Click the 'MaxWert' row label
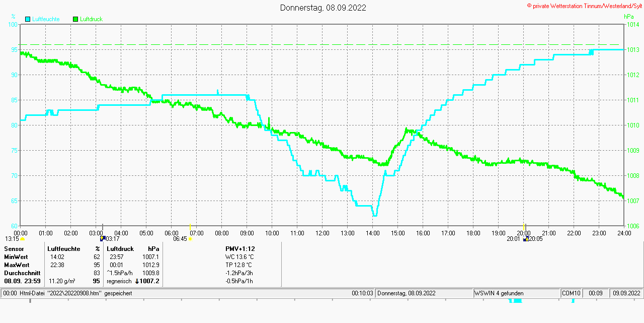Screen dimensions: 644x323 (x=17, y=265)
